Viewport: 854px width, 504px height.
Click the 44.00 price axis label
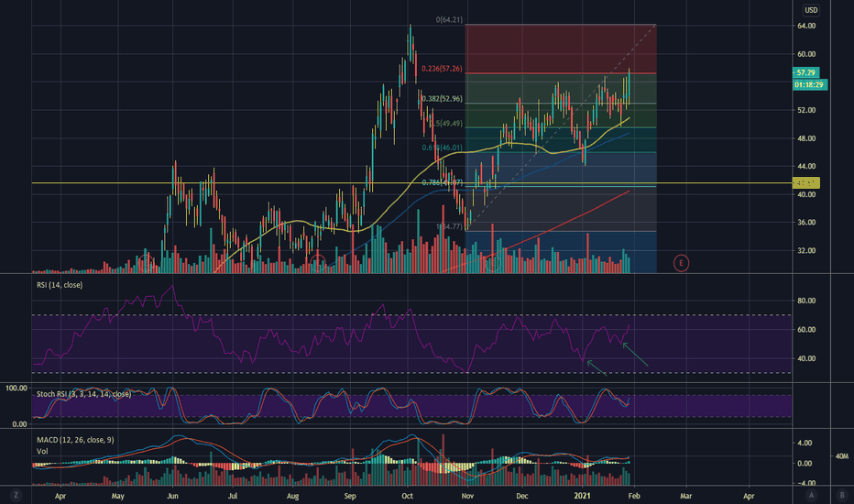point(806,166)
